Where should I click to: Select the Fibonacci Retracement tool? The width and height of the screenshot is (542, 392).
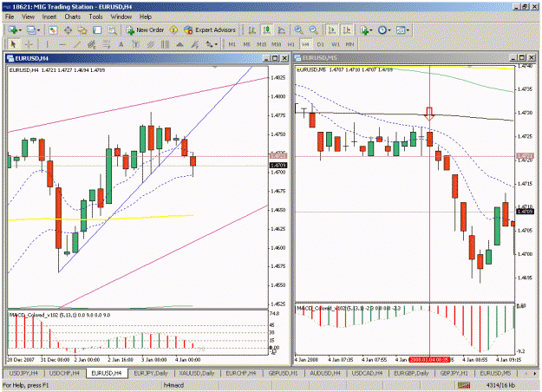pos(106,44)
